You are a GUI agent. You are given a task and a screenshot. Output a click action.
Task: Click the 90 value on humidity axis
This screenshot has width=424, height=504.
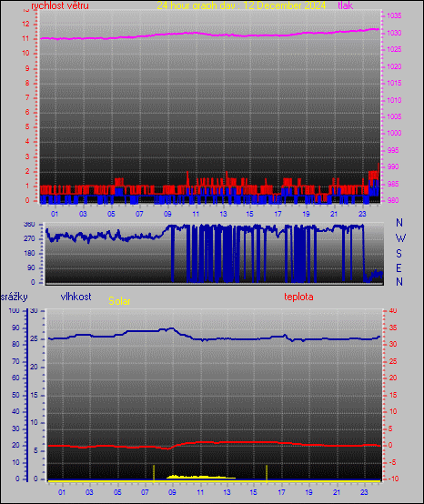coord(15,328)
